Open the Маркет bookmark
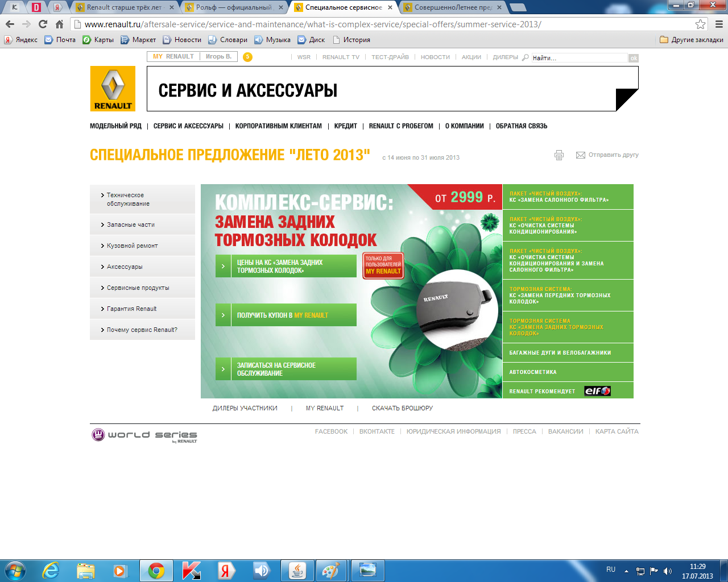The height and width of the screenshot is (582, 728). coord(138,40)
